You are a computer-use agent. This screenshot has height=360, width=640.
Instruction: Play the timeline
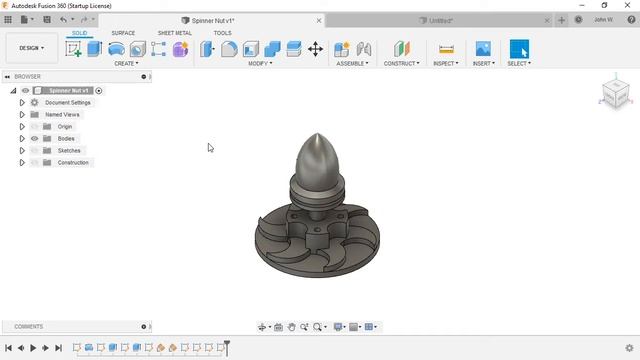coord(33,348)
